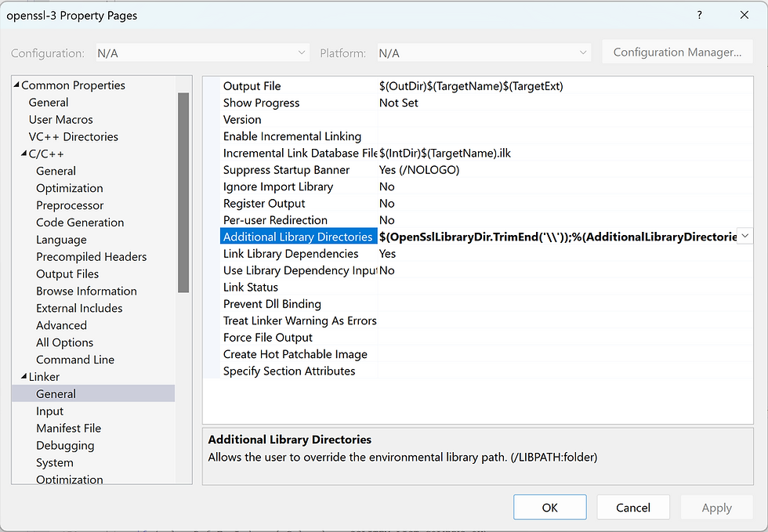The image size is (768, 532).
Task: Click the tree's vertical scrollbar thumb
Action: (183, 193)
